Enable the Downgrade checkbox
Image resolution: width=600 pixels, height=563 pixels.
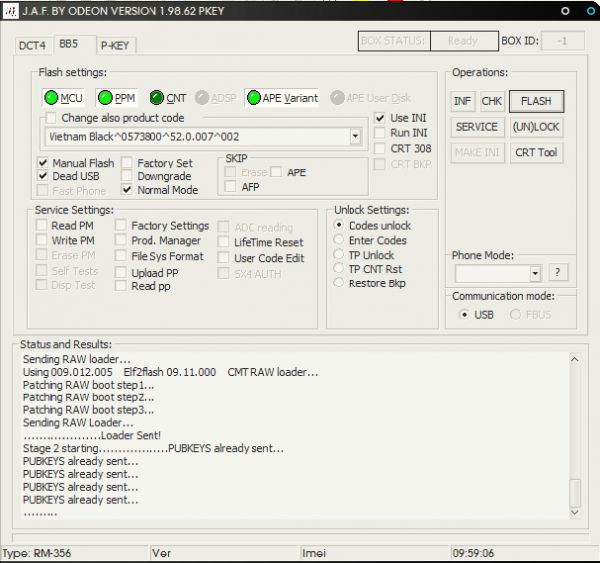[x=127, y=176]
